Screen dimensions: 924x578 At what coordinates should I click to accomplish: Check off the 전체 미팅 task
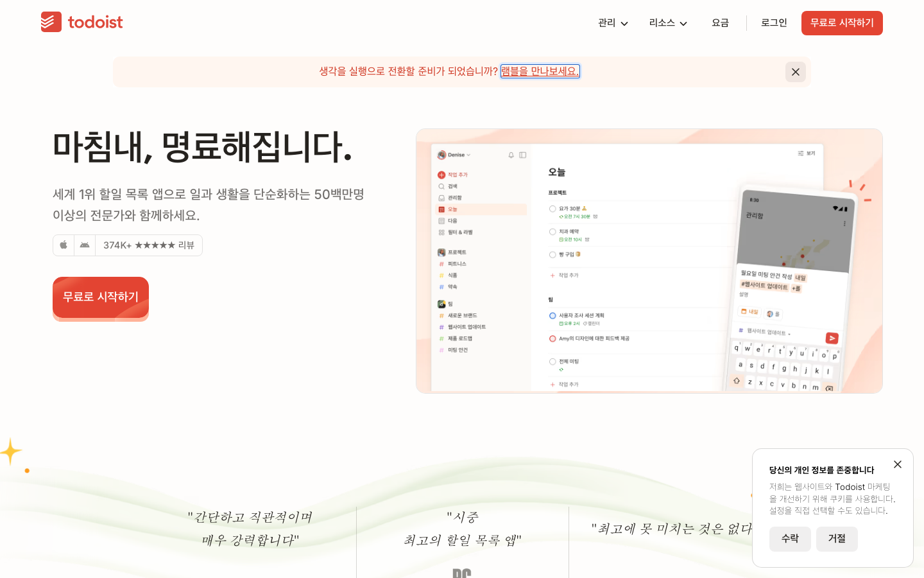[x=552, y=362]
